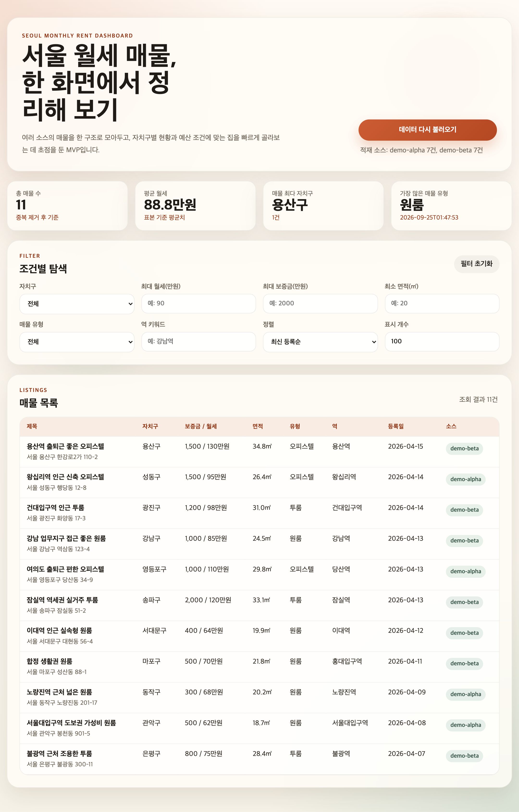Select listing 여의도 출퇴근 편한 오피스텔
This screenshot has height=812, width=519.
click(x=65, y=569)
